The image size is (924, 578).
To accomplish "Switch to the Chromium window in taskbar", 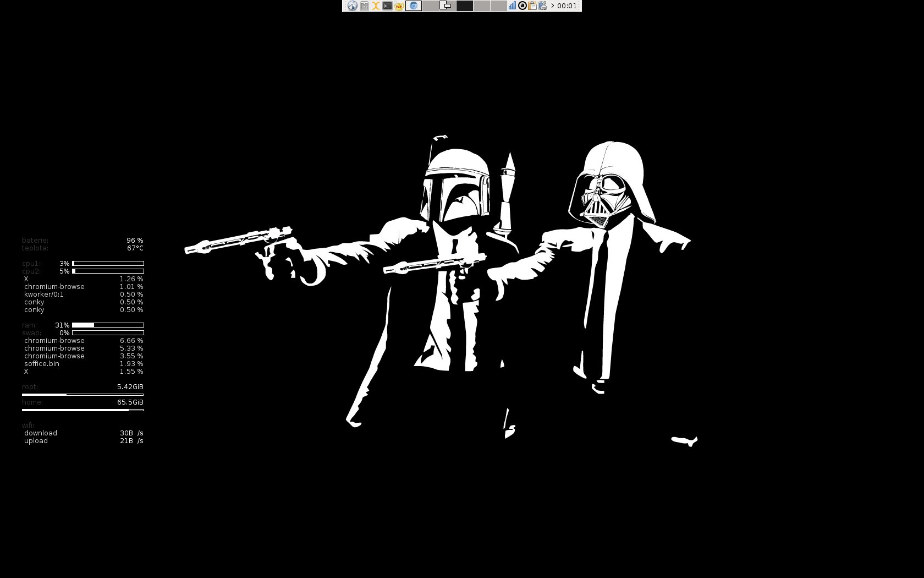I will point(414,6).
